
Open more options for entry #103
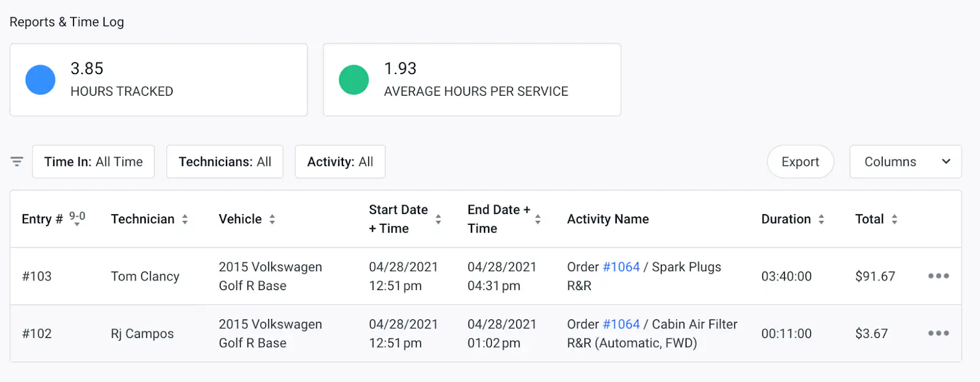coord(938,276)
